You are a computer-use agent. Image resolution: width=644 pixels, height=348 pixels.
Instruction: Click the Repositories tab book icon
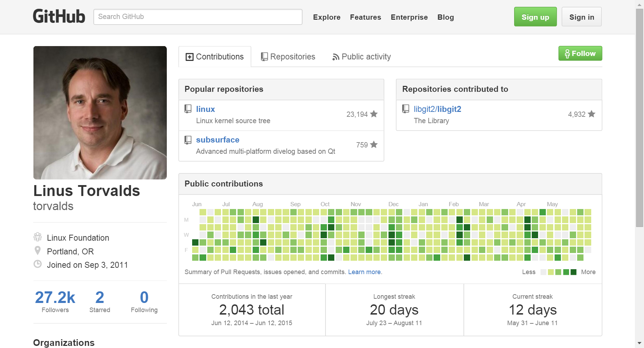(x=264, y=57)
